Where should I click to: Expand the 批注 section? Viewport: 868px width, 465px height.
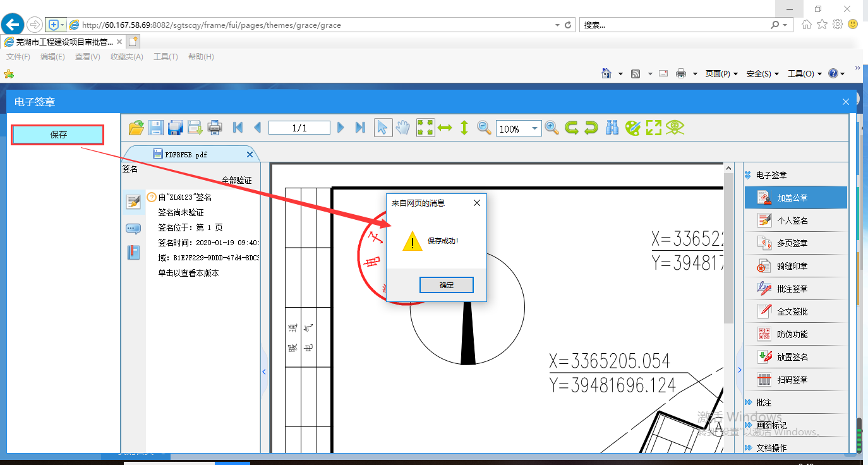[763, 402]
